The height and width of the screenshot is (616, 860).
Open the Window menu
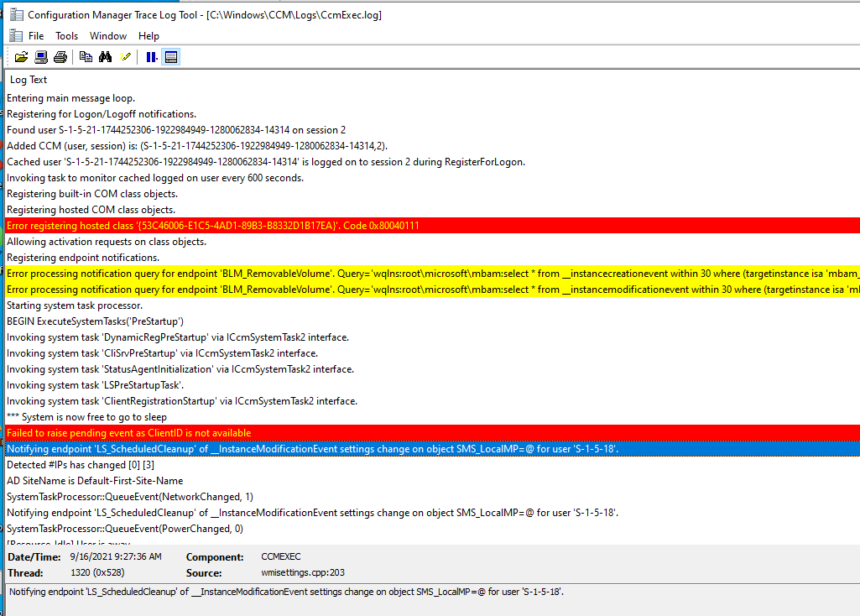pos(108,35)
